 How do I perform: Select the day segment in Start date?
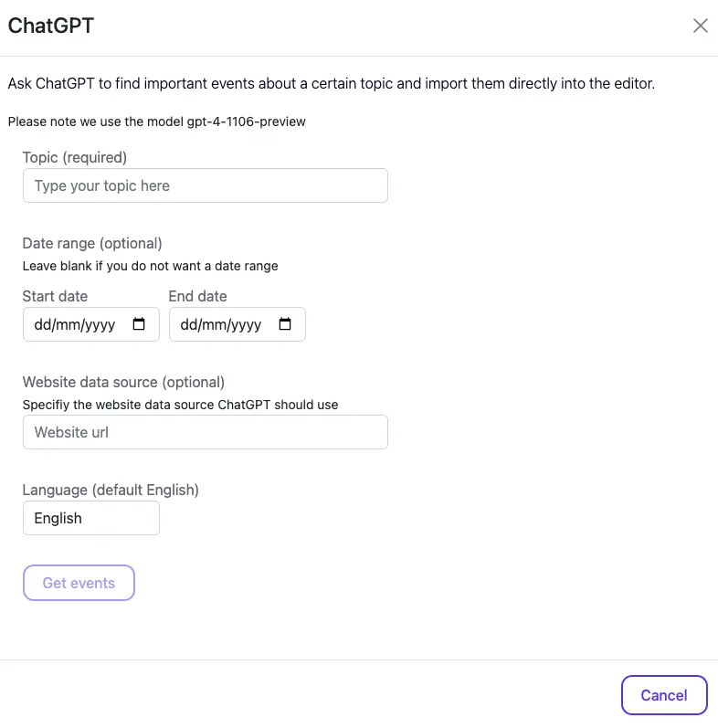pyautogui.click(x=42, y=325)
